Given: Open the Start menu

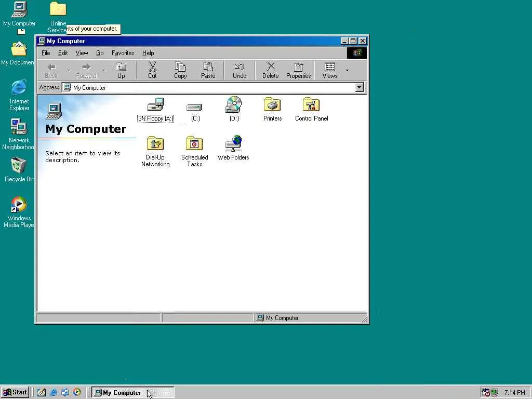Looking at the screenshot, I should [15, 392].
